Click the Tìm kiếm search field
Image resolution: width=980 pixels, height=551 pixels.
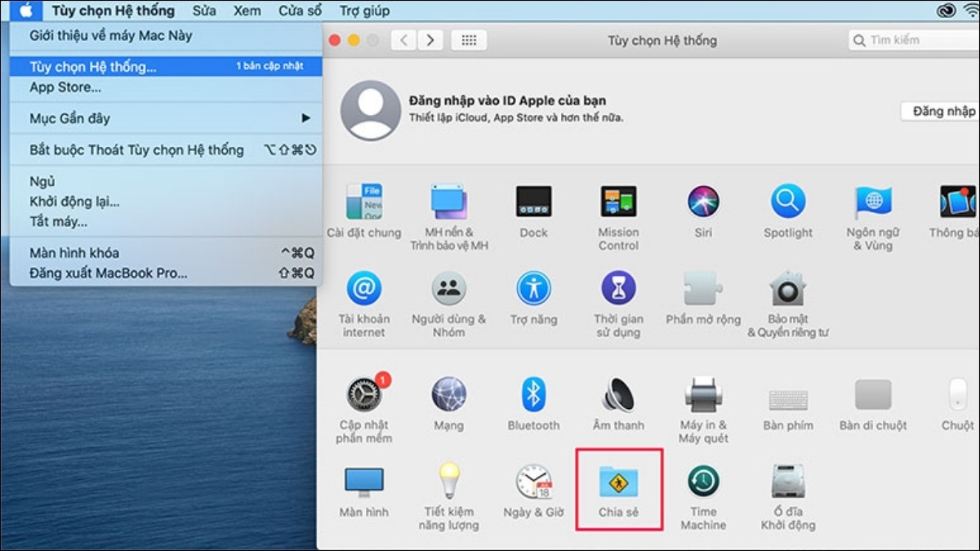(914, 40)
